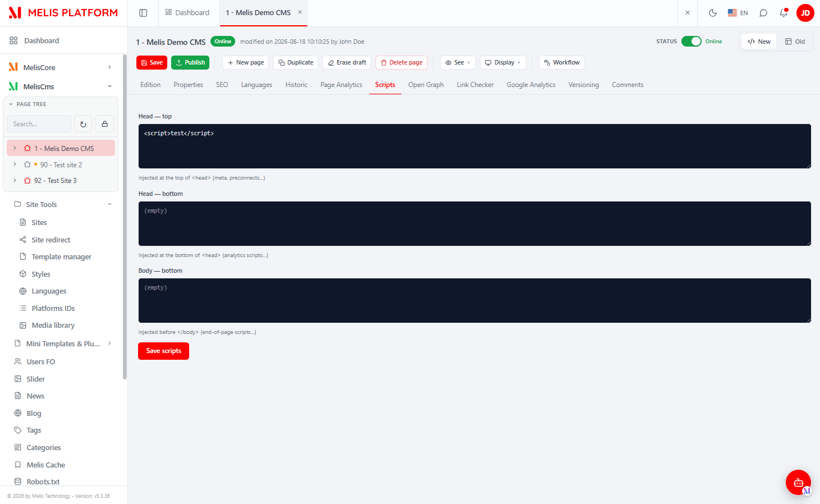This screenshot has height=504, width=820.
Task: Click the sidebar vertical scrollbar
Action: click(125, 217)
